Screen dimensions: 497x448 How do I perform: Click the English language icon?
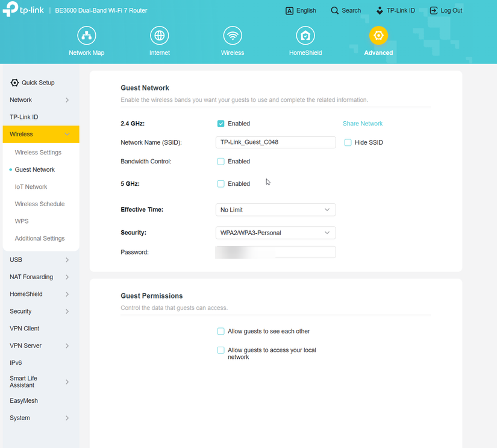pos(289,11)
